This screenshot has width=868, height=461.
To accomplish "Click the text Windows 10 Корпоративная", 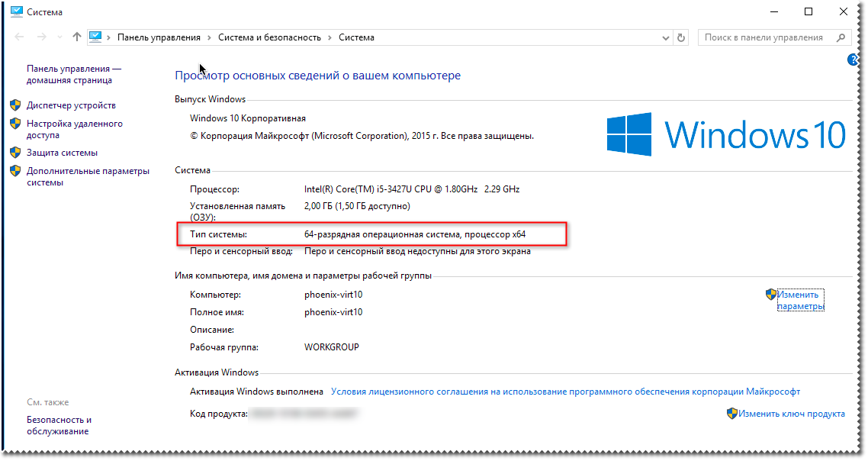I will pyautogui.click(x=248, y=118).
